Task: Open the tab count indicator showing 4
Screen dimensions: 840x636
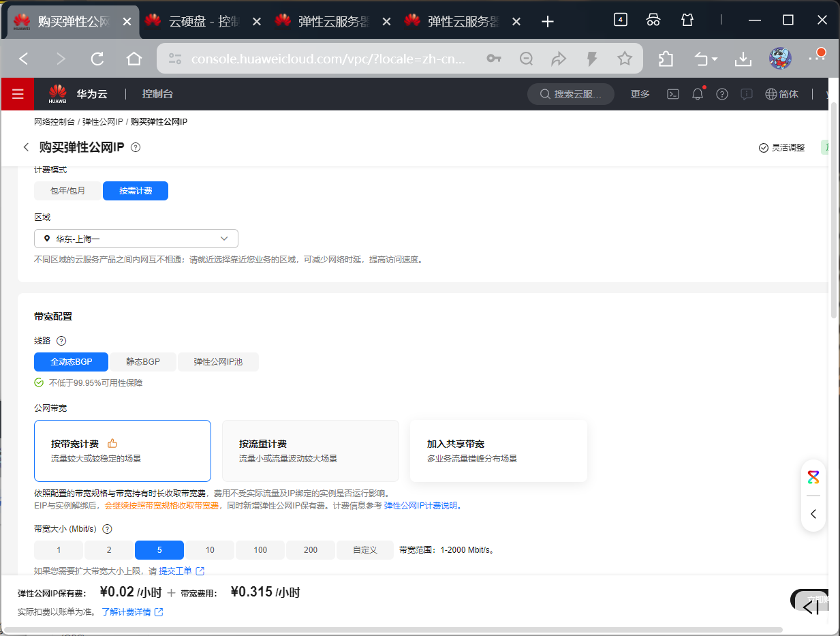Action: point(620,20)
